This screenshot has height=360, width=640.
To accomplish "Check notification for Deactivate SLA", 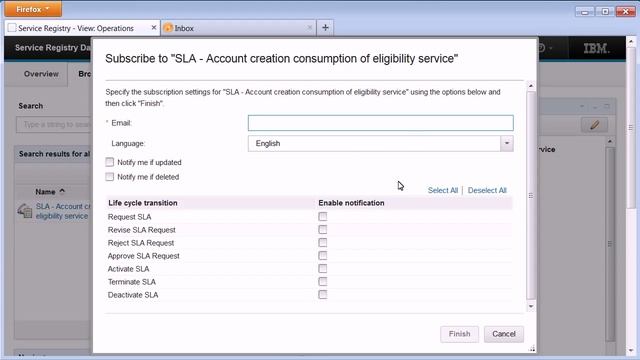I will pyautogui.click(x=322, y=294).
